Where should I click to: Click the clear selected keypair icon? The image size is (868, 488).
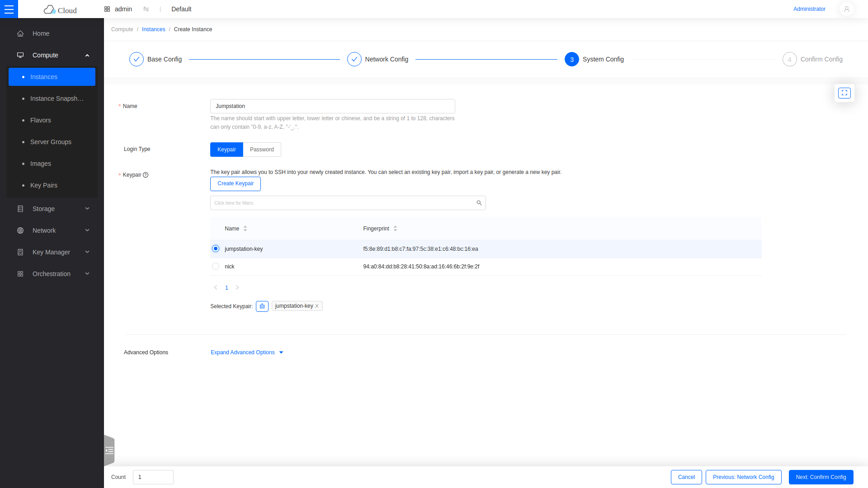pos(262,306)
